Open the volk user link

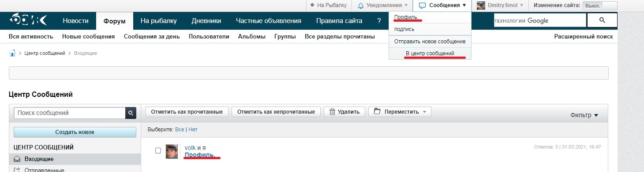point(190,148)
